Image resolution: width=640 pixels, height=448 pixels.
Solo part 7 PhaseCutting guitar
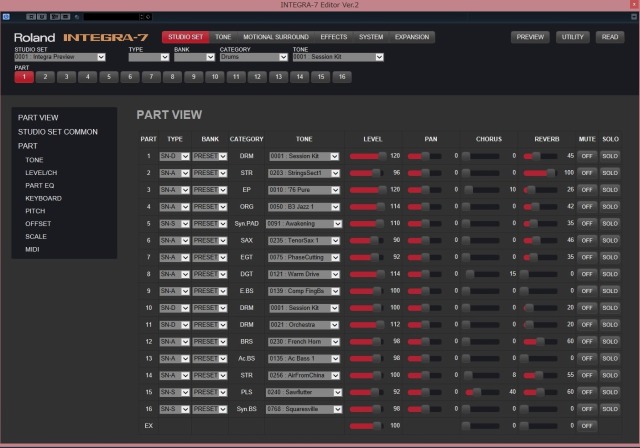pos(610,257)
